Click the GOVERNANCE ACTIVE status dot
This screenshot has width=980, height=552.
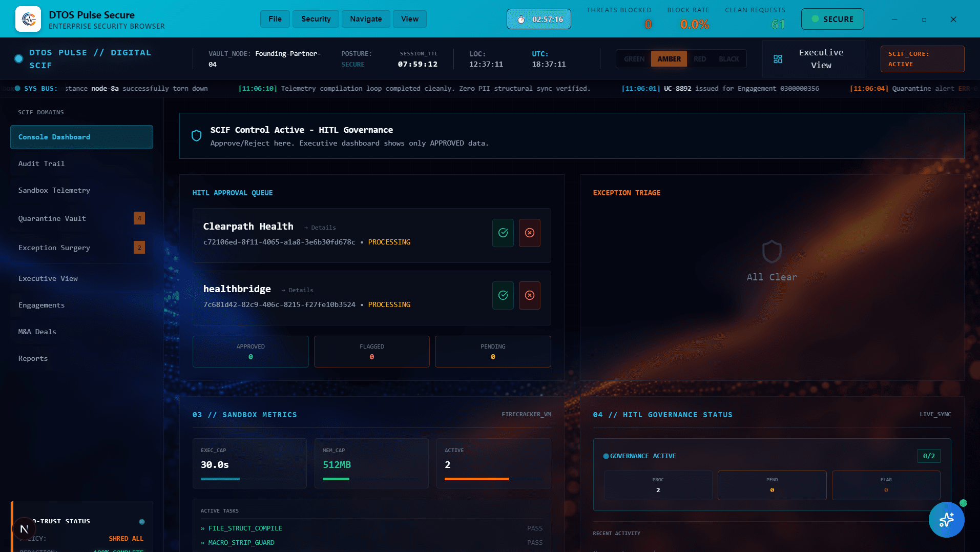(606, 456)
